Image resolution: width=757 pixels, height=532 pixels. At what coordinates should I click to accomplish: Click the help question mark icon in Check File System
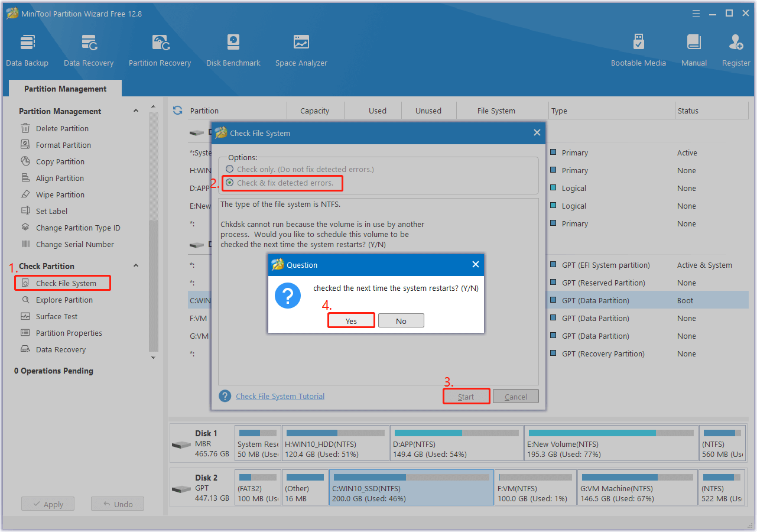click(x=225, y=396)
